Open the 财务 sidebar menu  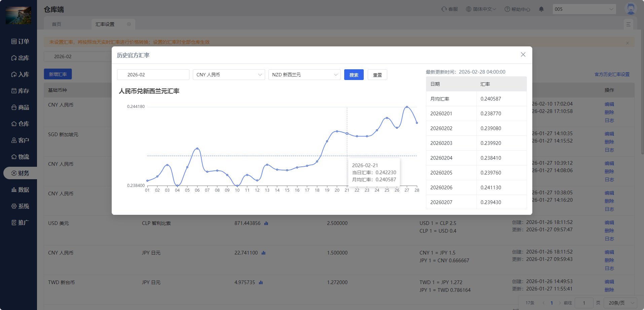[20, 173]
